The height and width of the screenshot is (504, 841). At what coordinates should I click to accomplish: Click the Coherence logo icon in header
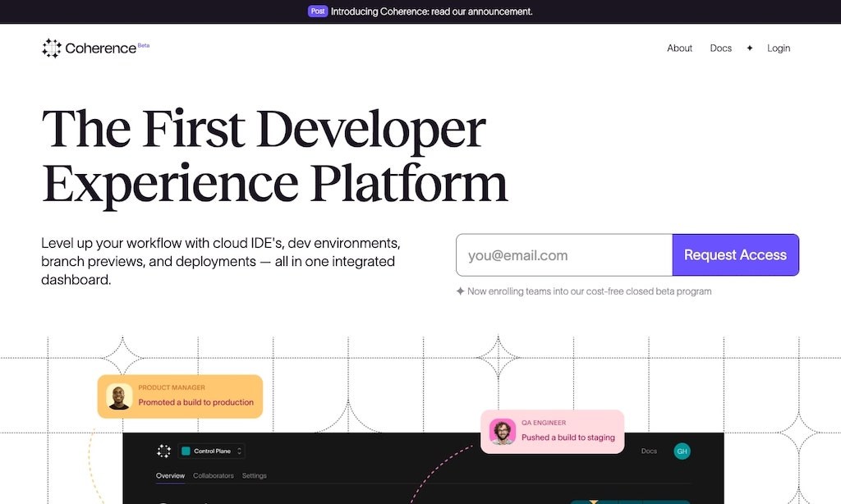coord(52,48)
